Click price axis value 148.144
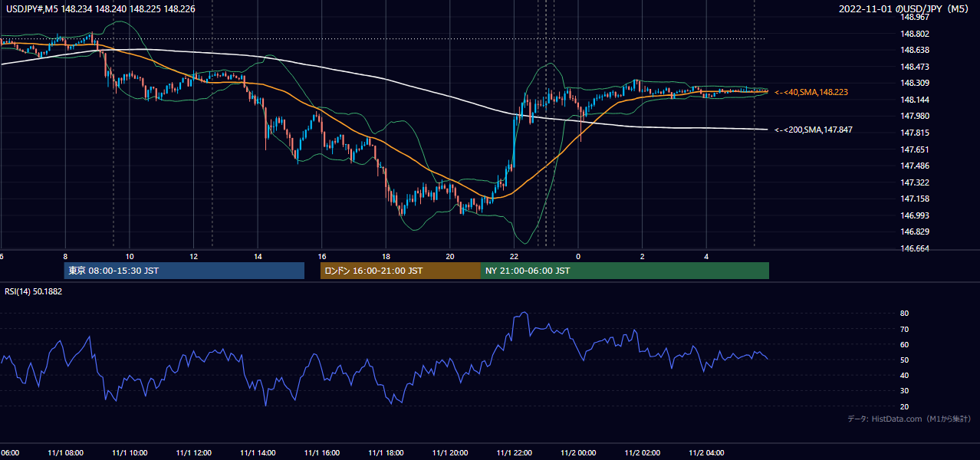980x460 pixels. click(913, 100)
